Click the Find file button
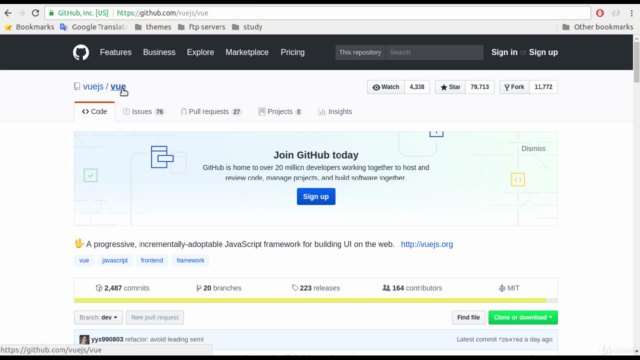The height and width of the screenshot is (360, 640). coord(468,317)
